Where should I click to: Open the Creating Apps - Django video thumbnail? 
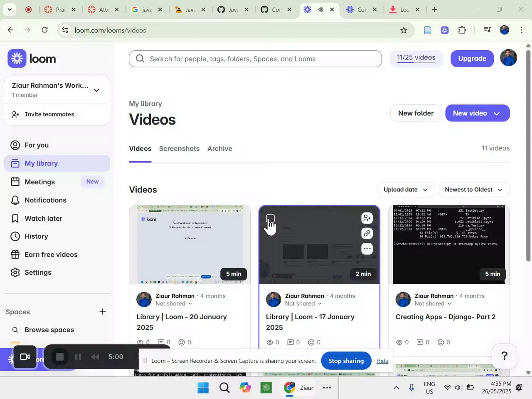tap(449, 245)
